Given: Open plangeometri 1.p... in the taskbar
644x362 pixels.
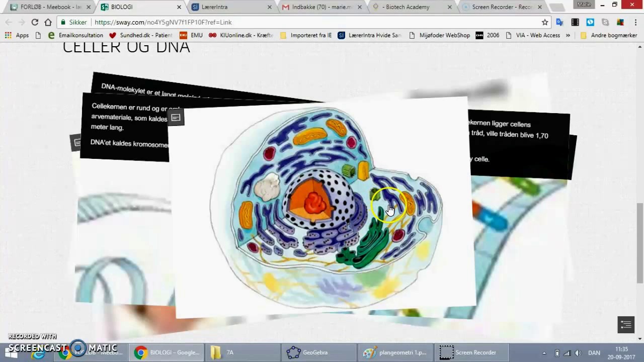Looking at the screenshot, I should pos(395,352).
